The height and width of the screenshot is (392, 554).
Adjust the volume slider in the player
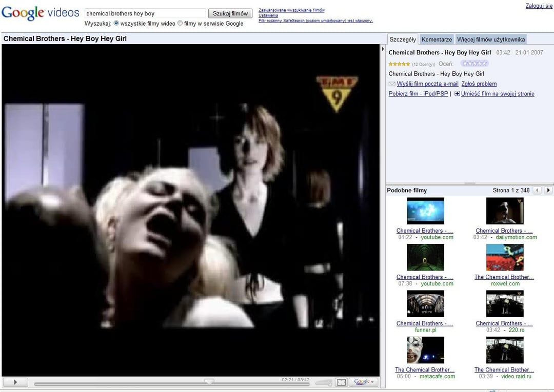pyautogui.click(x=324, y=383)
